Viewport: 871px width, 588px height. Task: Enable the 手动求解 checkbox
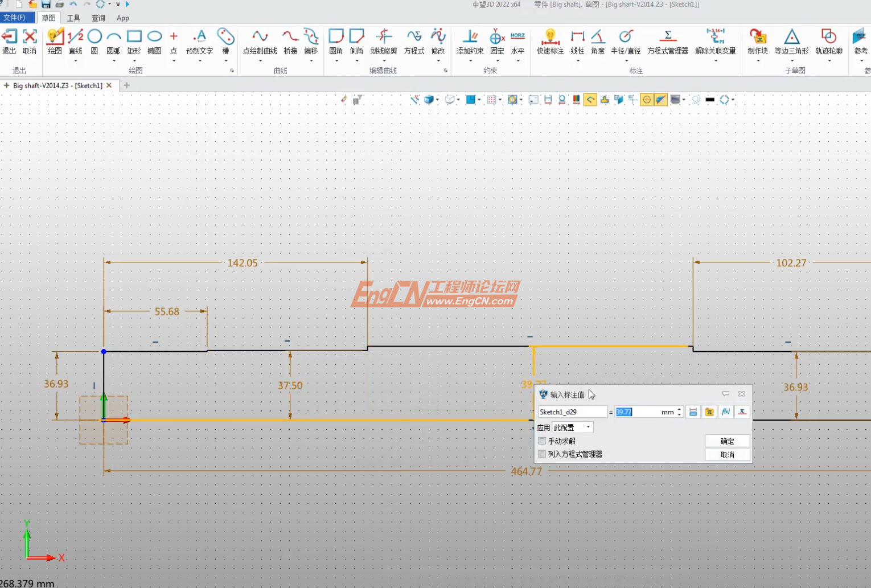[541, 441]
